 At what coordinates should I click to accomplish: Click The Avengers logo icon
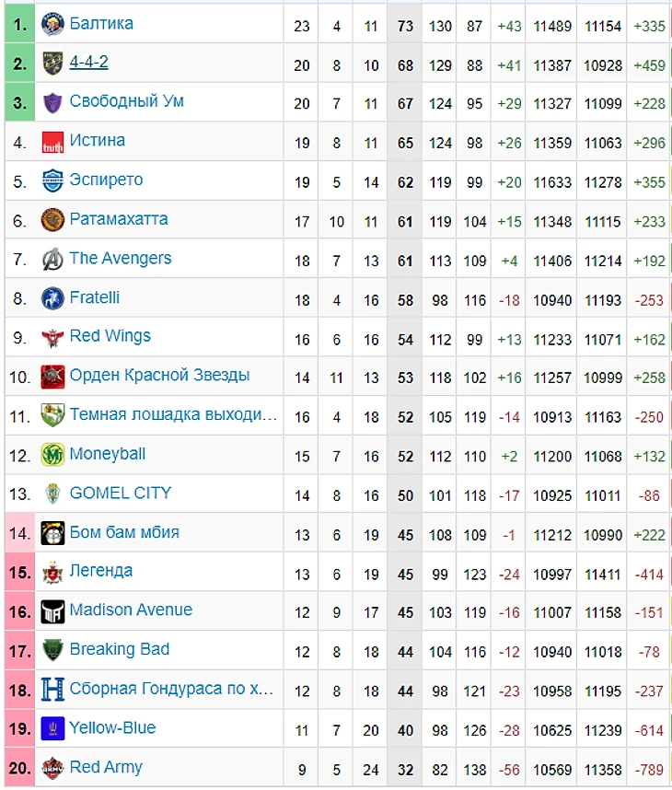click(52, 260)
